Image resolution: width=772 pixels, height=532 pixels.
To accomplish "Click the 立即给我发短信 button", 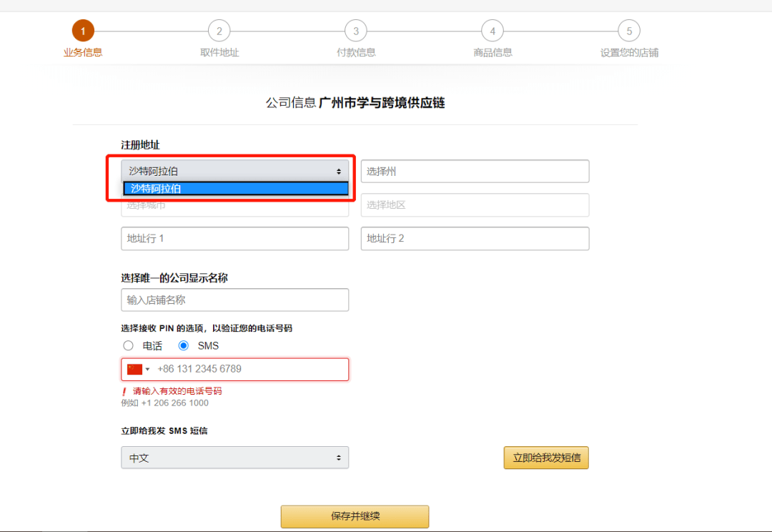I will click(x=546, y=458).
